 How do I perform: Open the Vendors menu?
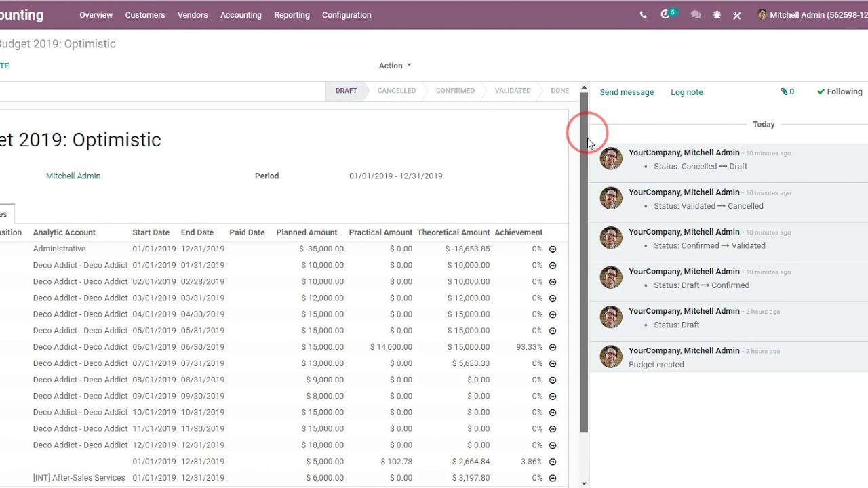tap(193, 14)
